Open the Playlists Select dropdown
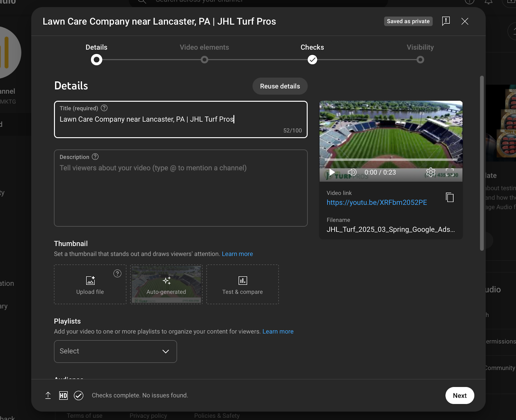Image resolution: width=516 pixels, height=420 pixels. (x=115, y=351)
